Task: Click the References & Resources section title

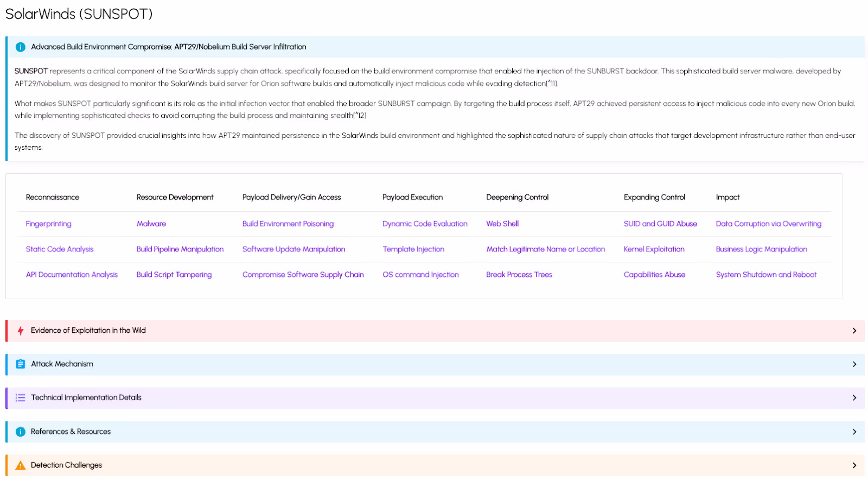Action: [71, 432]
